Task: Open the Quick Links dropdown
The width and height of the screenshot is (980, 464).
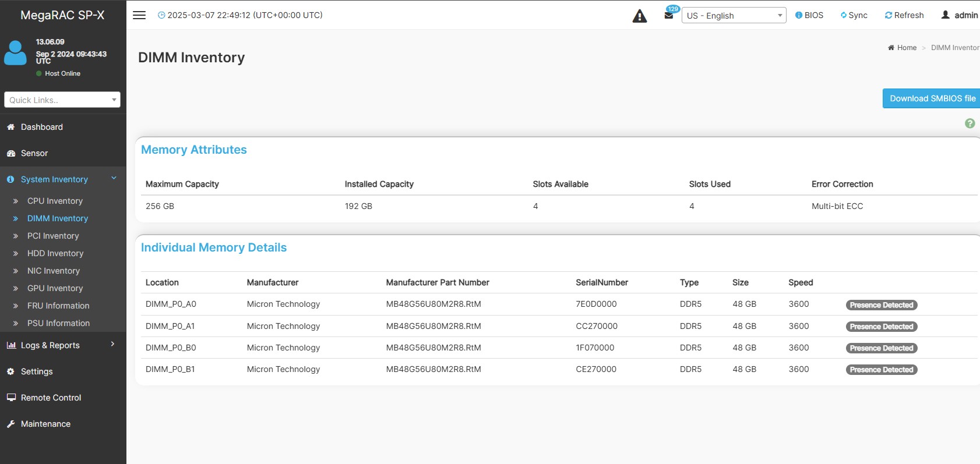Action: [x=62, y=100]
